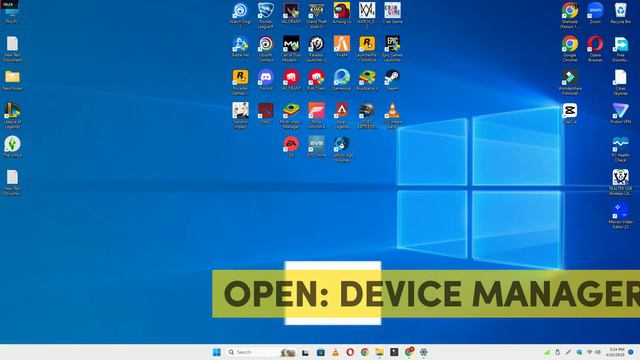Launch the Riot Client shortcut

point(316,80)
